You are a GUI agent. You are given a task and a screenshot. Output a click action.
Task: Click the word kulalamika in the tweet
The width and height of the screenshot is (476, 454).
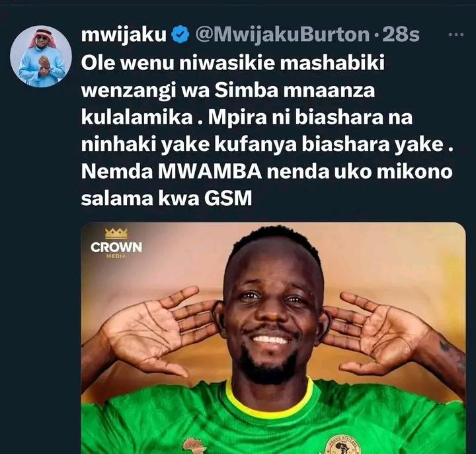pos(137,118)
